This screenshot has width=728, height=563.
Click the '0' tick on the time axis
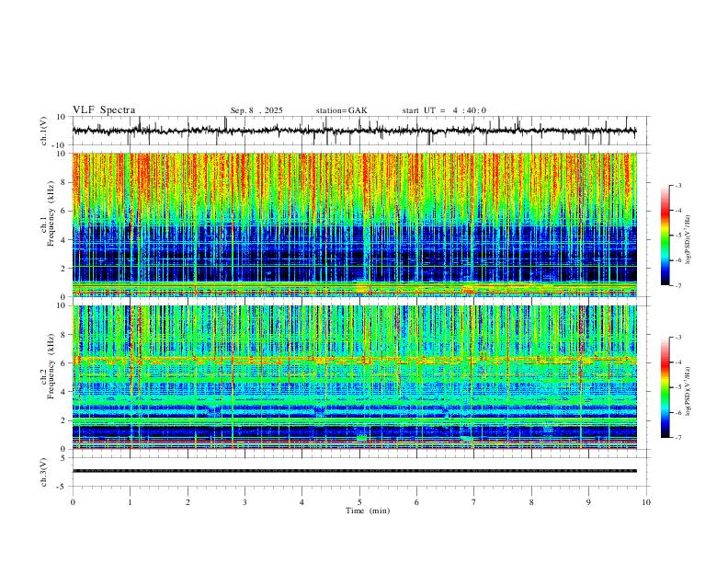[x=73, y=502]
